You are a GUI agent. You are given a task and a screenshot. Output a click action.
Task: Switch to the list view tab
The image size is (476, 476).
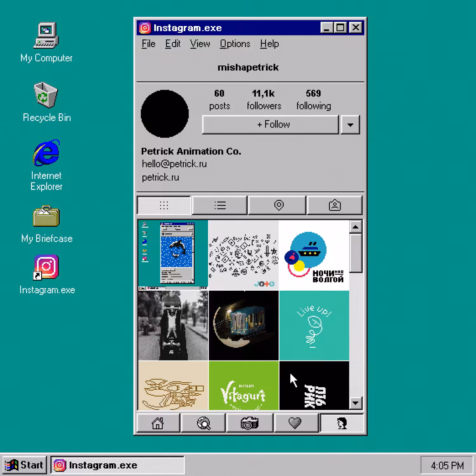(x=220, y=205)
